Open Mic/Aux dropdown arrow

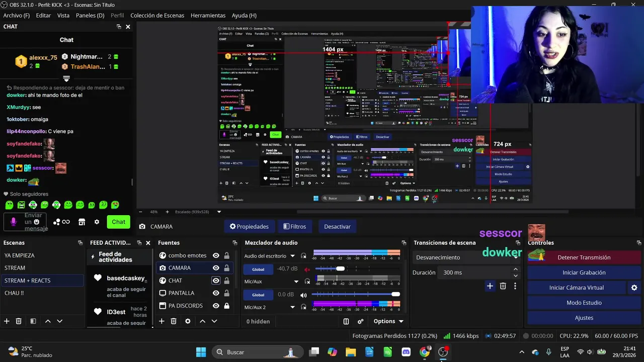[296, 282]
